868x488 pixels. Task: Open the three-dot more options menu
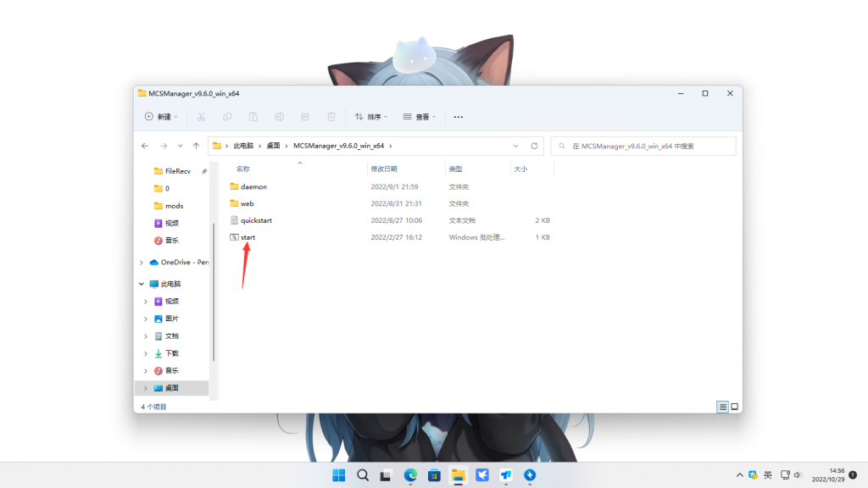459,117
